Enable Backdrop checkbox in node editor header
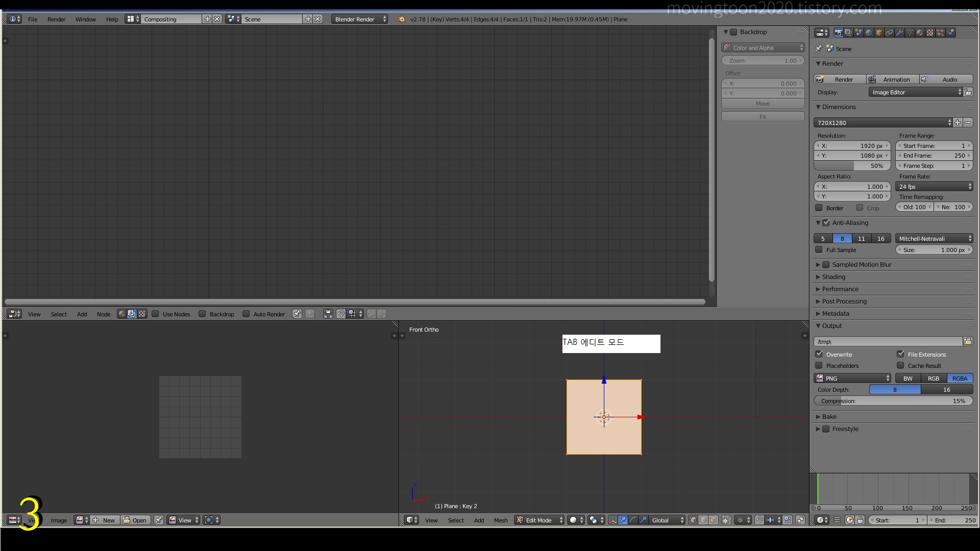980x551 pixels. [202, 314]
